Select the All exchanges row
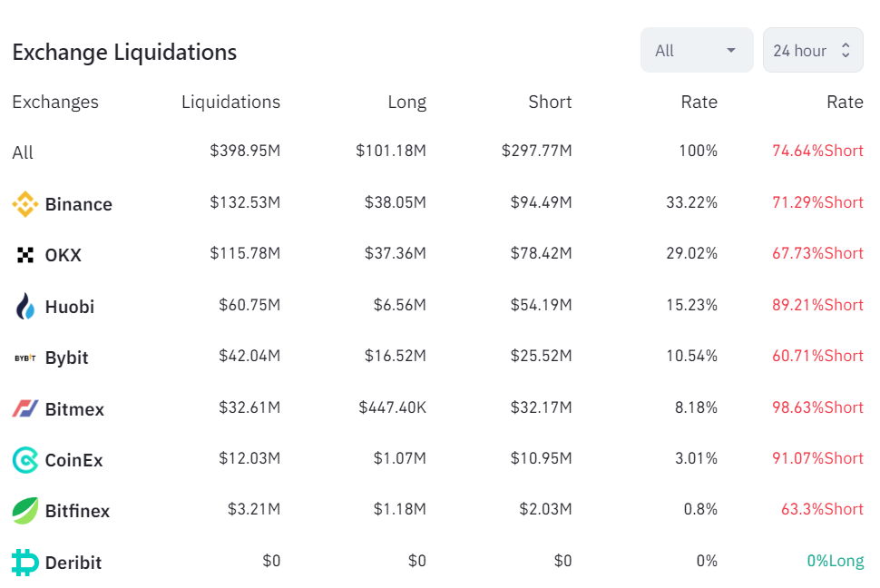Viewport: 880px width, 588px height. tap(23, 152)
